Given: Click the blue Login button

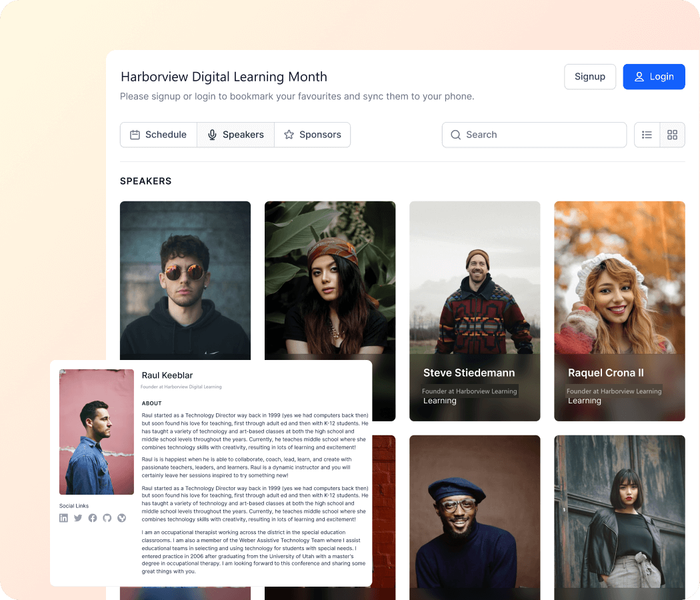Looking at the screenshot, I should pyautogui.click(x=654, y=77).
